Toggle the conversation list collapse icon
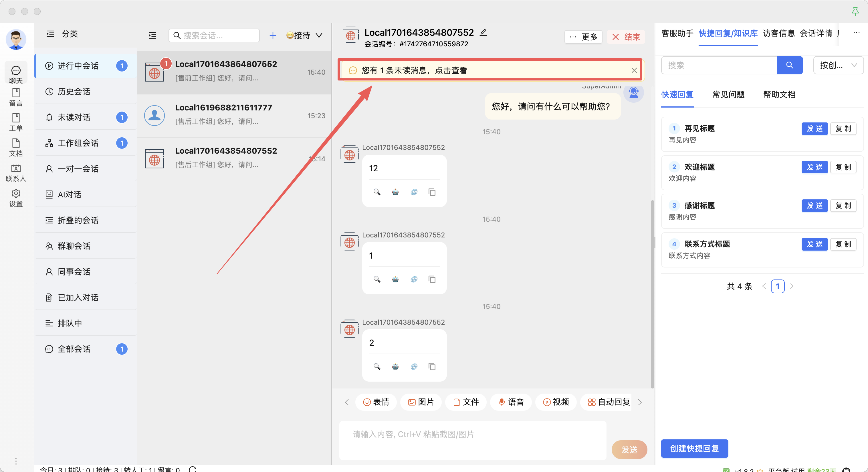 pyautogui.click(x=152, y=35)
